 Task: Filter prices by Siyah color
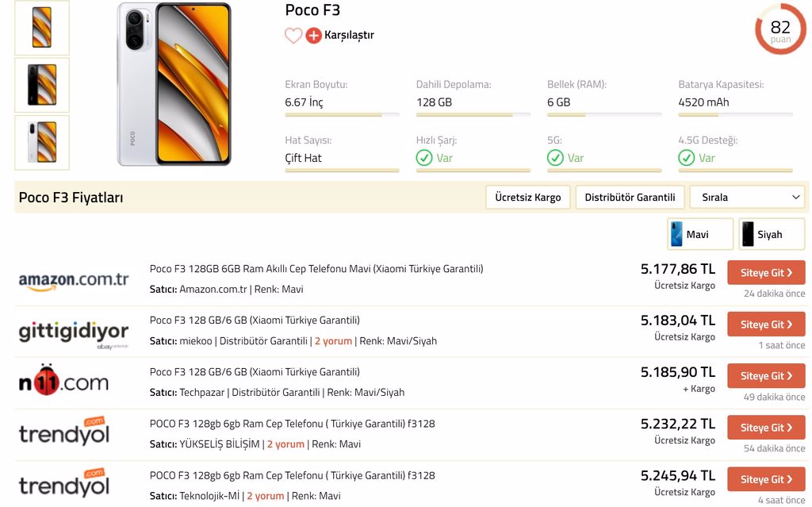tap(772, 234)
